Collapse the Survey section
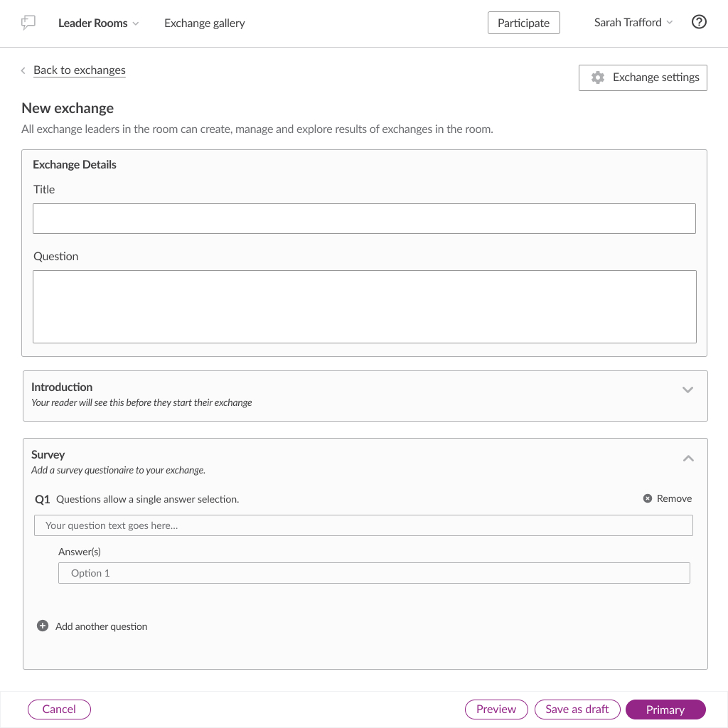The height and width of the screenshot is (728, 728). point(687,459)
